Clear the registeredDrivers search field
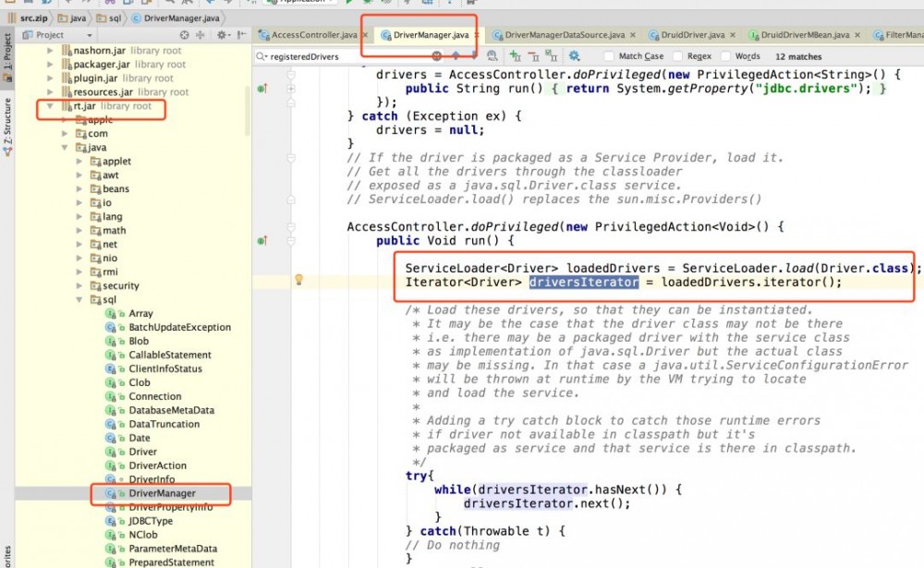This screenshot has width=924, height=568. tap(436, 55)
